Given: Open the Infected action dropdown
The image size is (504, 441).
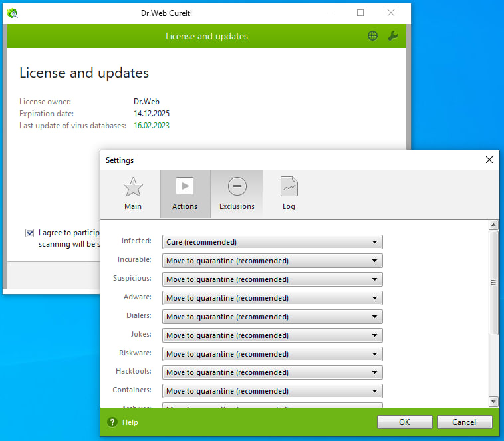Looking at the screenshot, I should (272, 242).
